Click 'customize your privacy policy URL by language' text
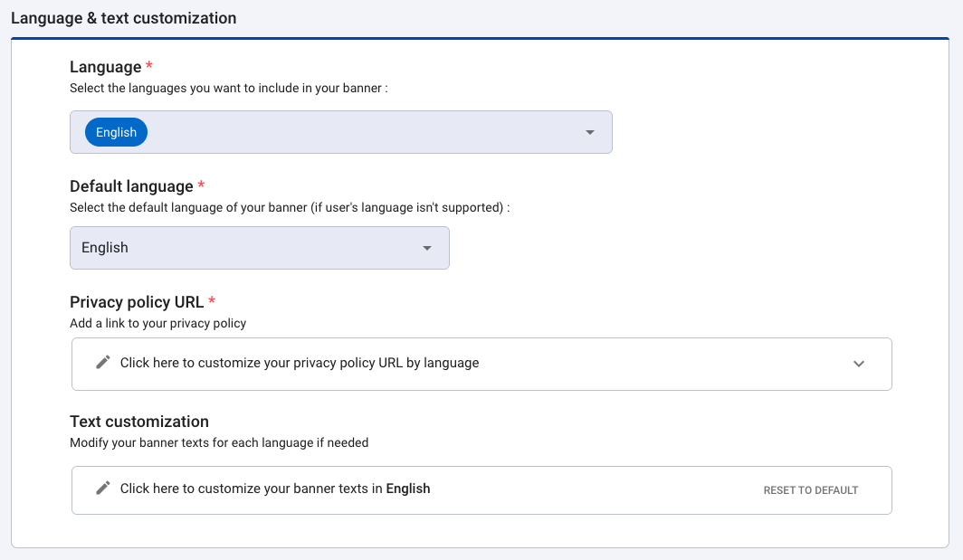 (300, 363)
